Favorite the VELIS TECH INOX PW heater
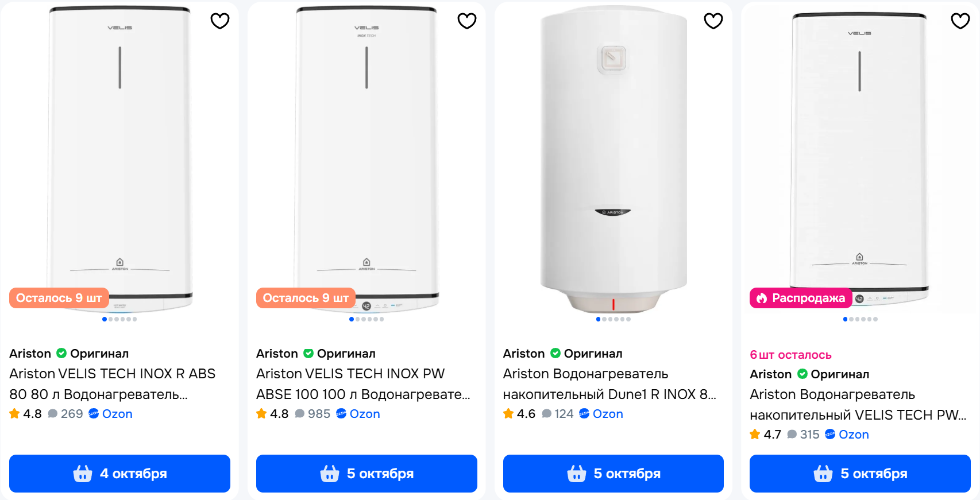 coord(466,21)
